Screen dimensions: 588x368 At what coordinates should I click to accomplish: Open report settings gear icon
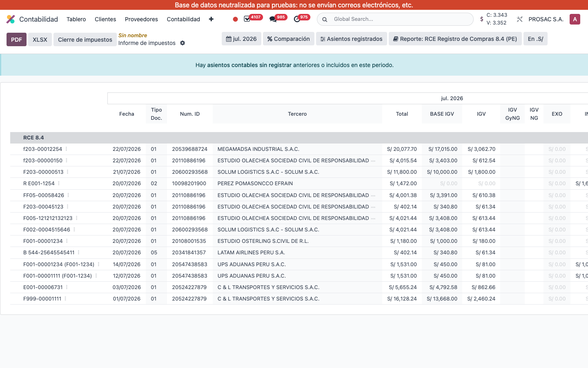coord(183,43)
